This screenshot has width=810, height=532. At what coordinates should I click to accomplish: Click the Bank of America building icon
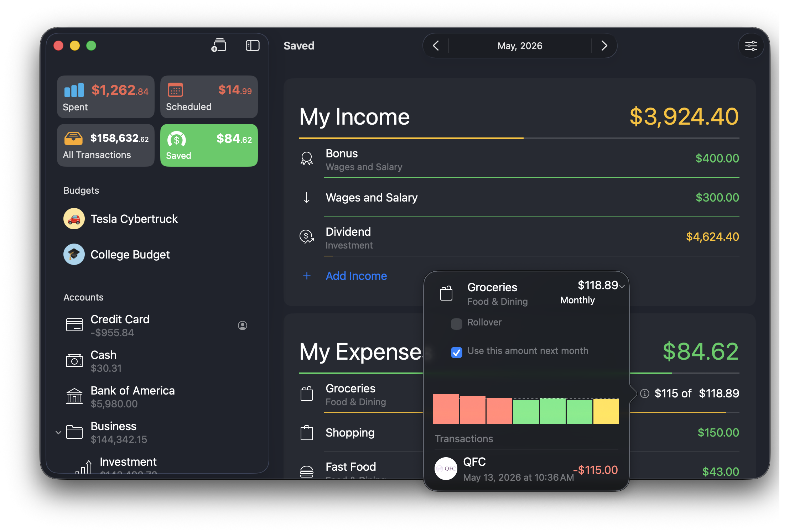(74, 396)
